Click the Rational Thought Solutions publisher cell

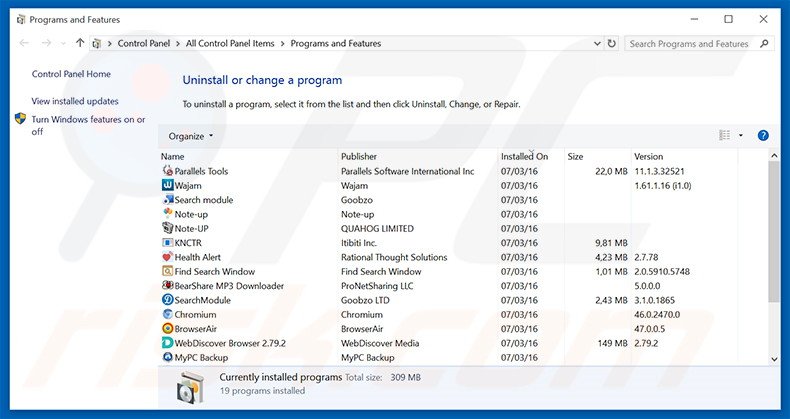tap(394, 257)
